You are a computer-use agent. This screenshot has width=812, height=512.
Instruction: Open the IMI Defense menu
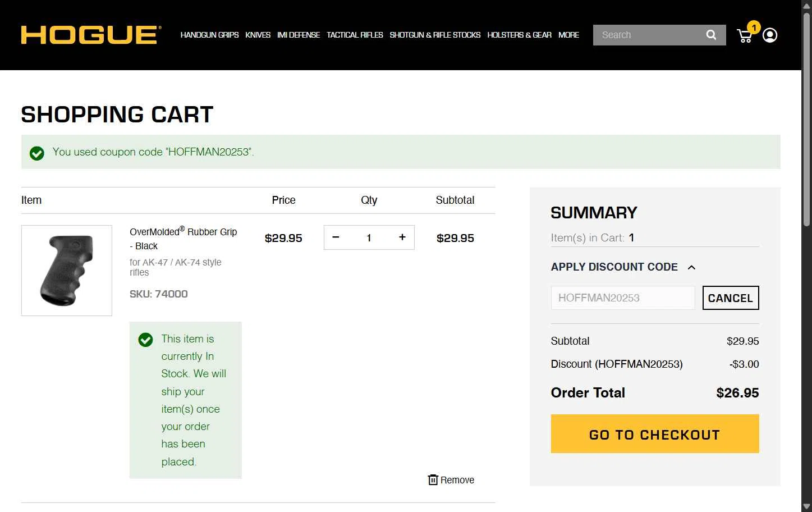tap(299, 35)
